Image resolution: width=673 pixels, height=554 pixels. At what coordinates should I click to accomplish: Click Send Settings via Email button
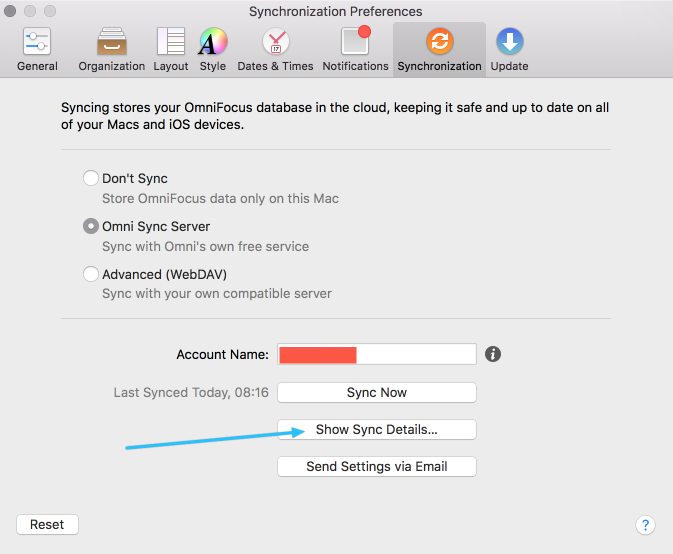point(377,466)
